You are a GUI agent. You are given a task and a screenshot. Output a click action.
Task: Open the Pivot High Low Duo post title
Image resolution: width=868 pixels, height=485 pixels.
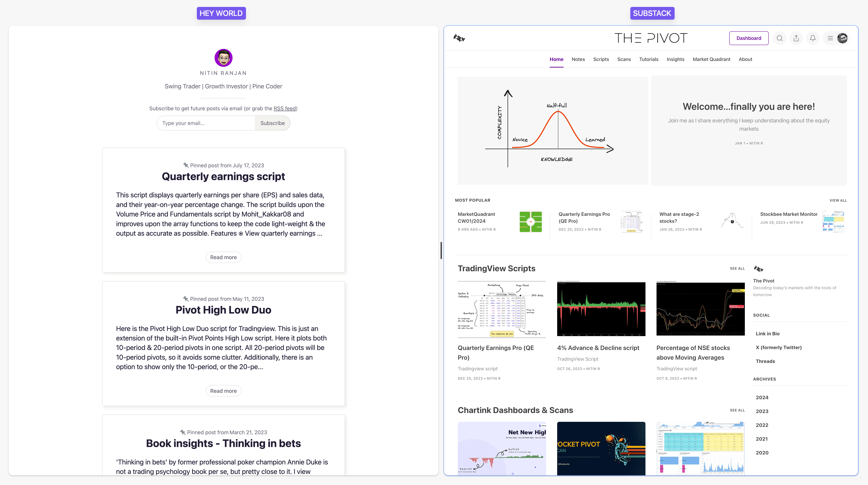point(223,310)
